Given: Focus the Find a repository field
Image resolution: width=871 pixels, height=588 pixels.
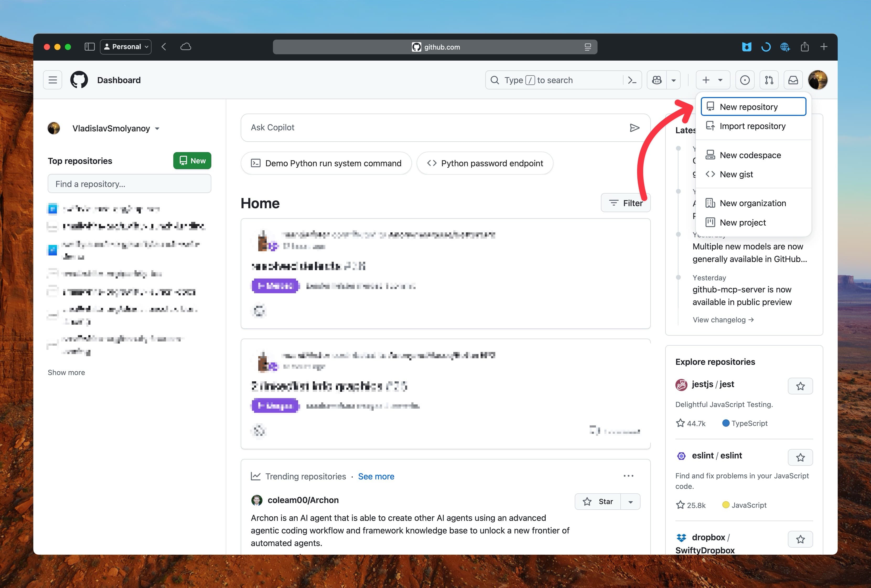Looking at the screenshot, I should coord(129,184).
